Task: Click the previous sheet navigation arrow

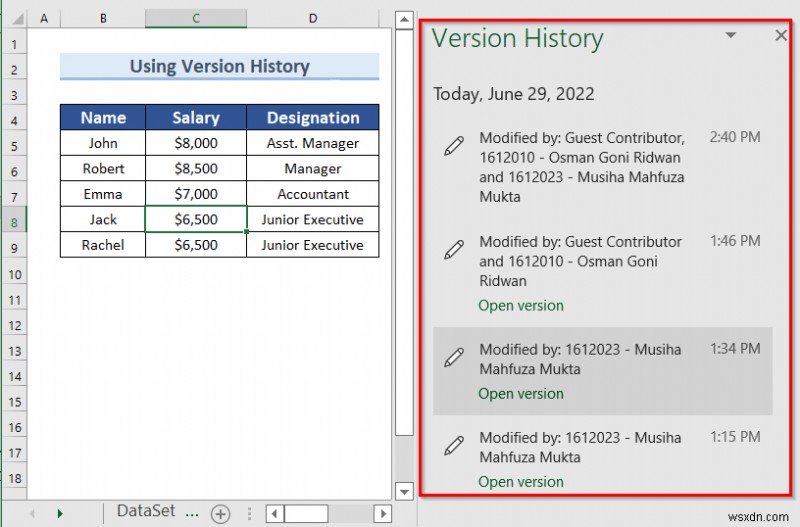Action: coord(32,514)
